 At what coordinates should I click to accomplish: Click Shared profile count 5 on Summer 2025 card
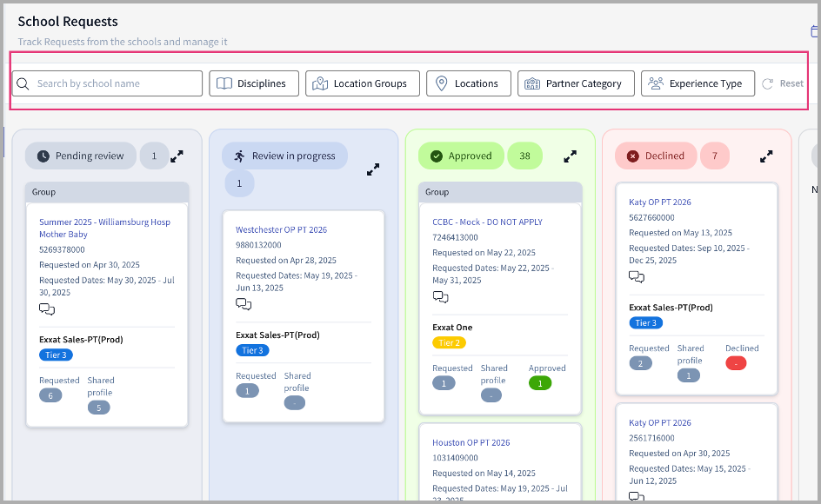click(98, 408)
